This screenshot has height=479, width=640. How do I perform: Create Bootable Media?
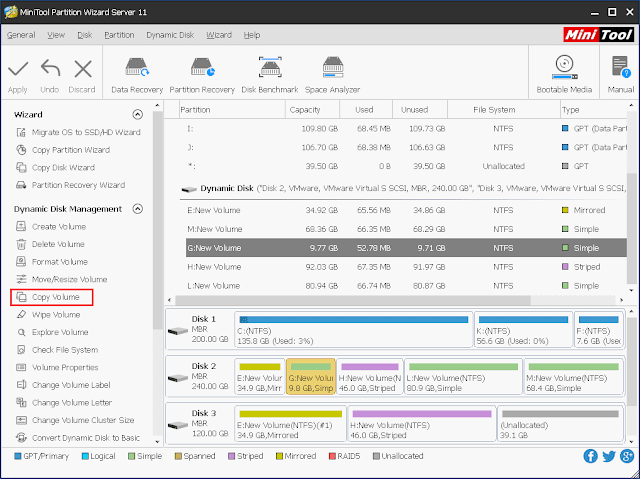(x=564, y=75)
